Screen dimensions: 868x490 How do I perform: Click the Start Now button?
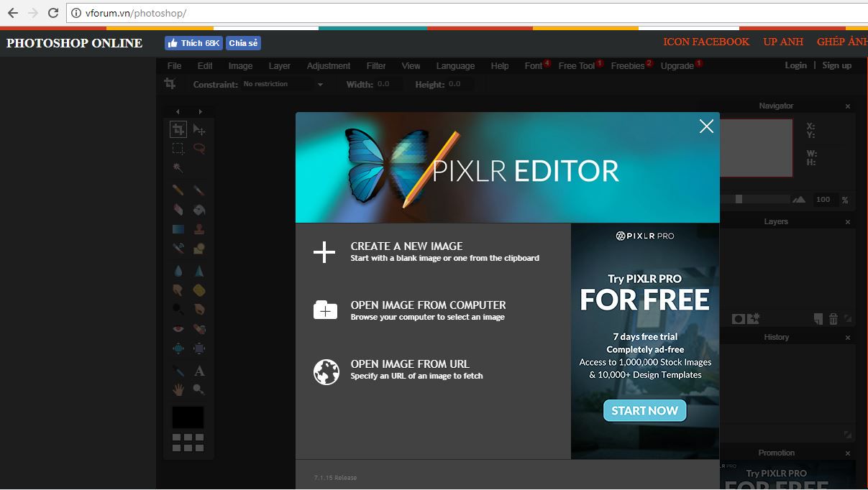pos(644,411)
